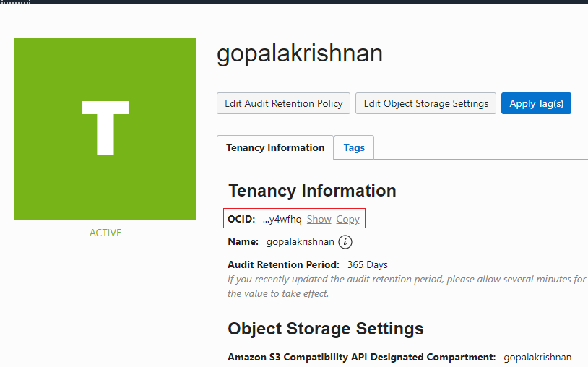Copy the tenancy OCID
588x367 pixels.
tap(347, 219)
